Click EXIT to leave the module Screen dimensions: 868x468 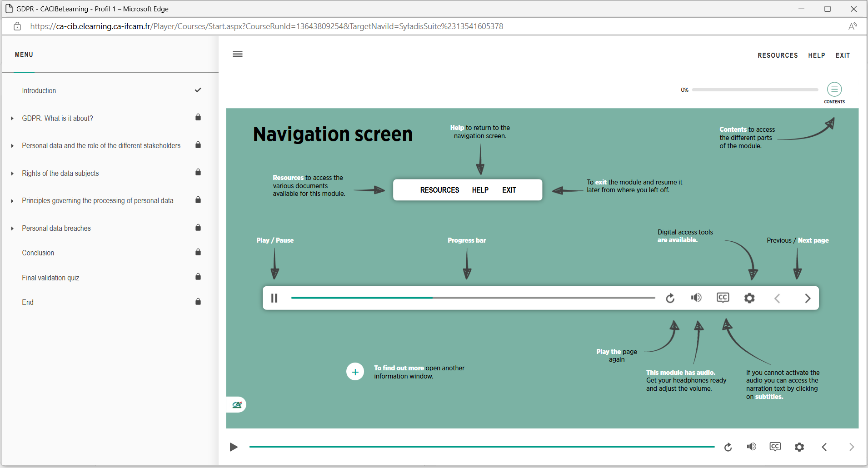pos(843,55)
